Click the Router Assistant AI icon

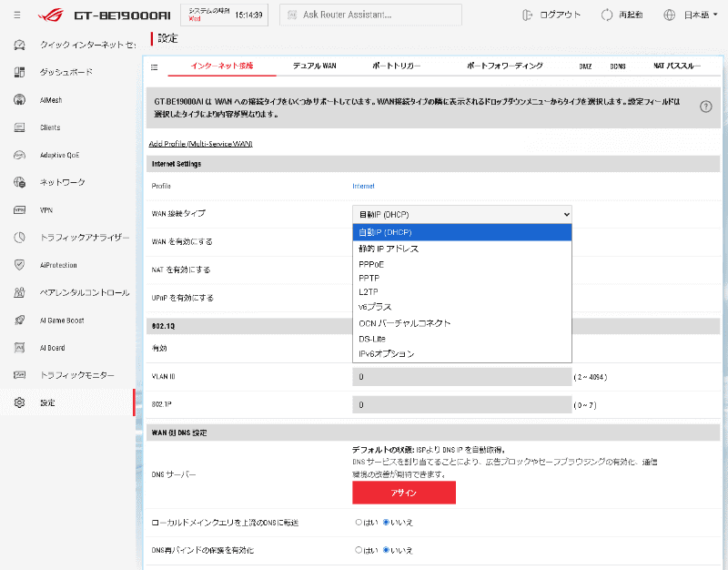[292, 15]
